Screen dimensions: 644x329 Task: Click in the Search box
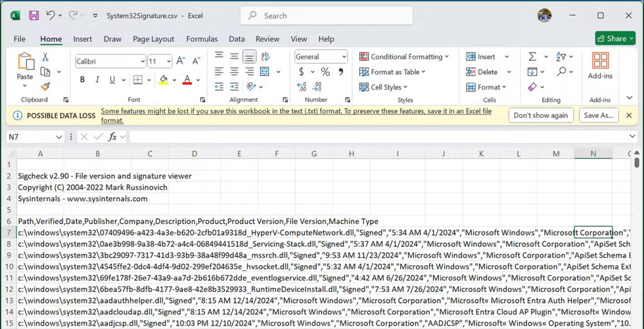click(327, 16)
